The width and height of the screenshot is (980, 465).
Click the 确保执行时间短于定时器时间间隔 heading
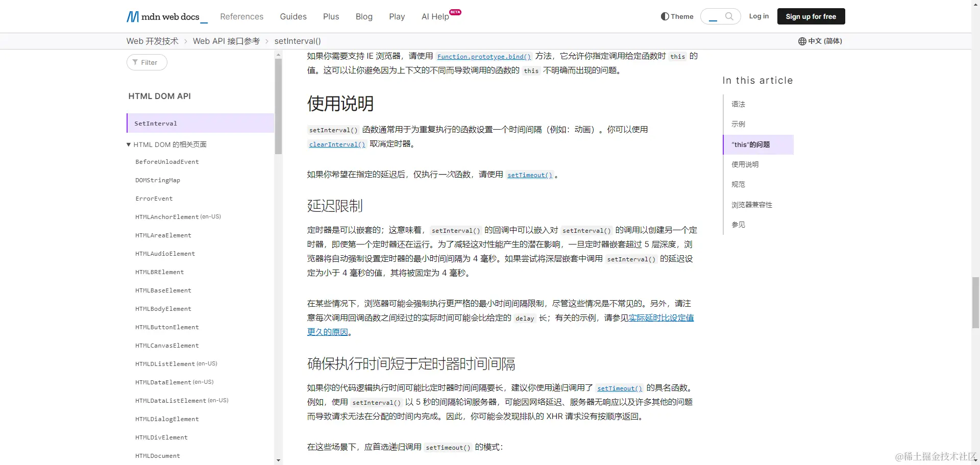[411, 363]
